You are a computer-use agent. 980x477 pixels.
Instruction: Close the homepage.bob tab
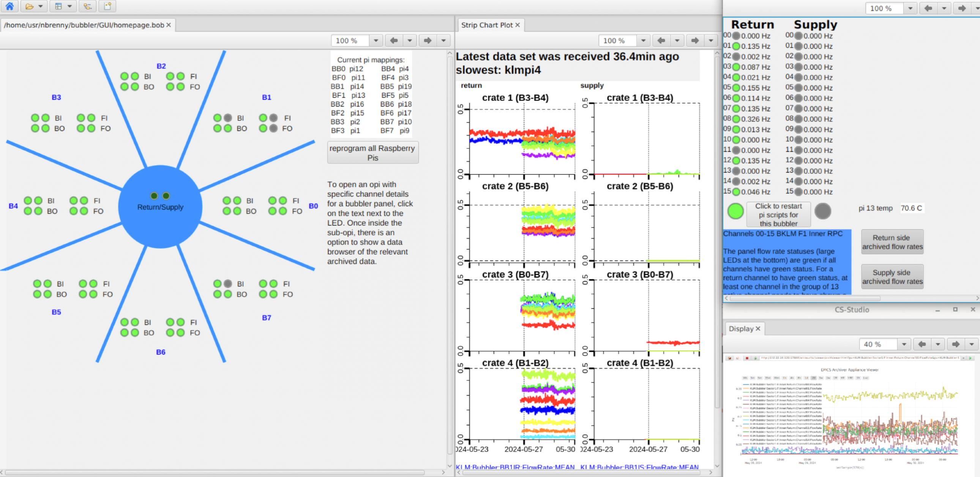pos(169,25)
